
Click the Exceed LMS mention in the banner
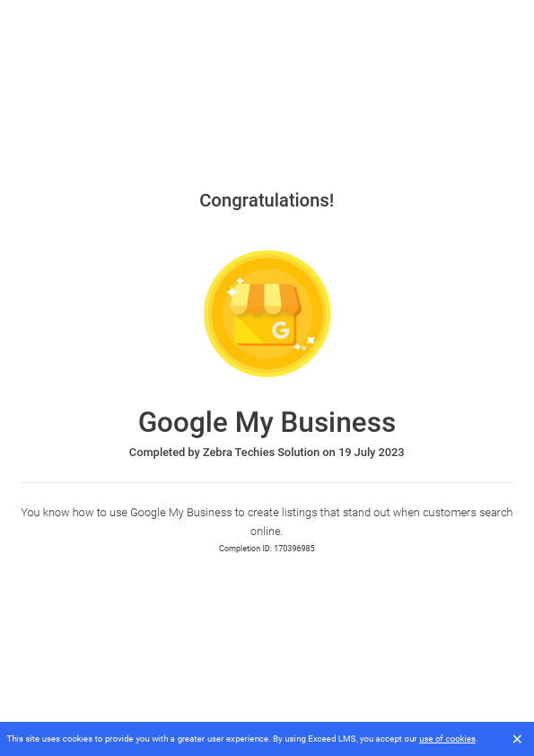pyautogui.click(x=330, y=739)
